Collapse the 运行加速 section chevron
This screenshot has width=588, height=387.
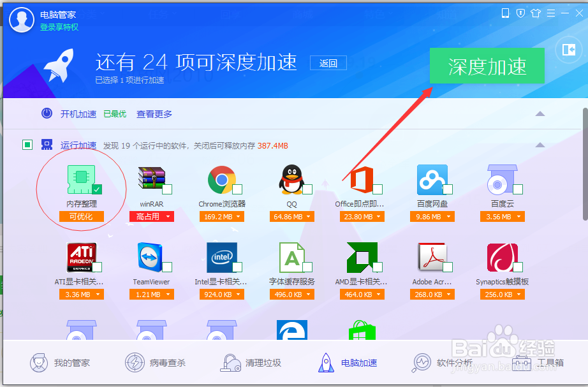point(540,146)
